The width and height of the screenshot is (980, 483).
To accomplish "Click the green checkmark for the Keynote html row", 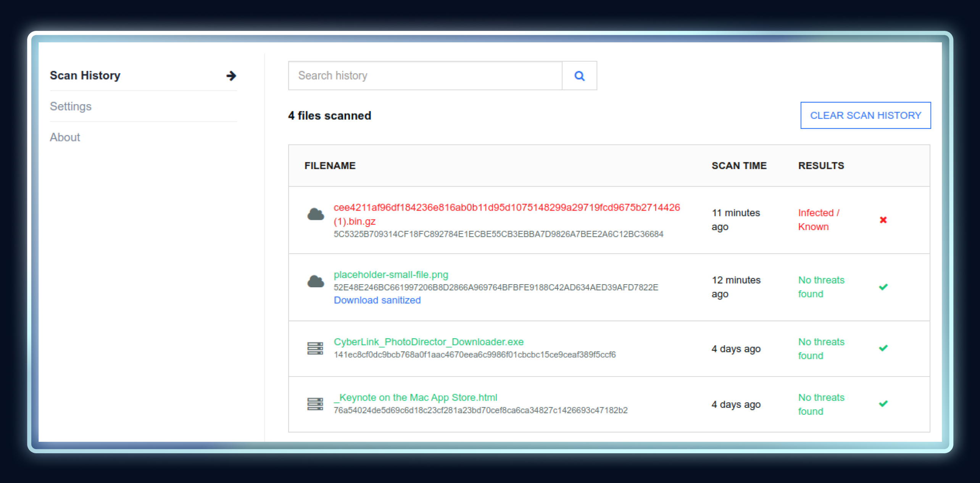I will (883, 404).
